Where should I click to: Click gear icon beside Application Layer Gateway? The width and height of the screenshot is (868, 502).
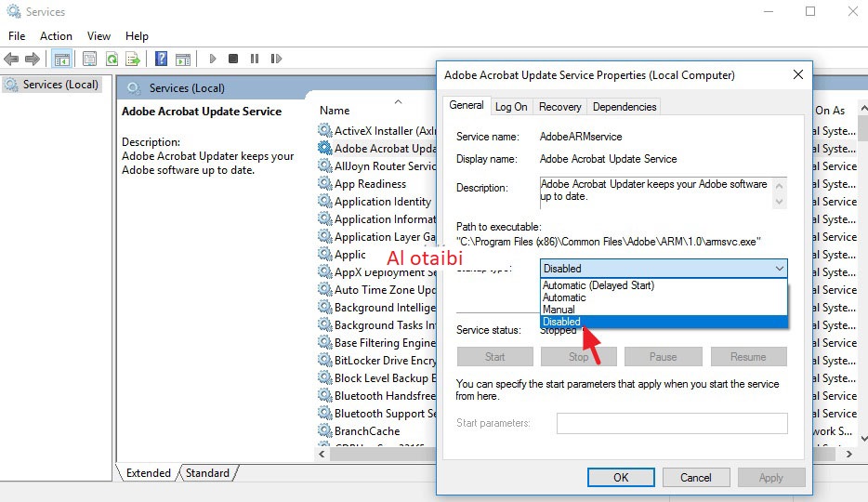[325, 237]
